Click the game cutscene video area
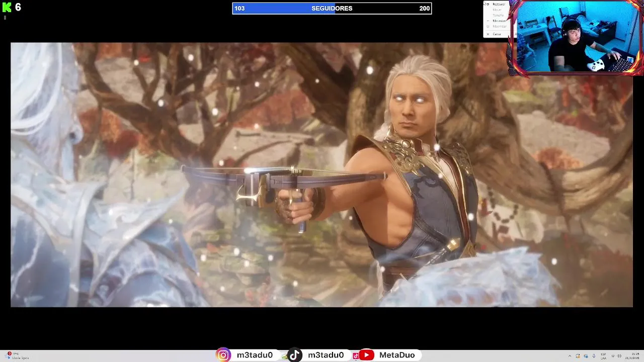Viewport: 644px width, 362px height. click(321, 174)
